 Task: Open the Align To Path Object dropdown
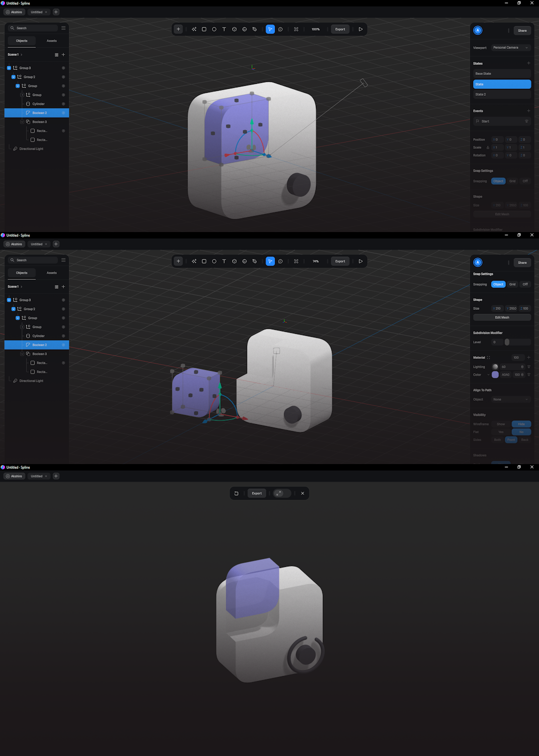(511, 399)
